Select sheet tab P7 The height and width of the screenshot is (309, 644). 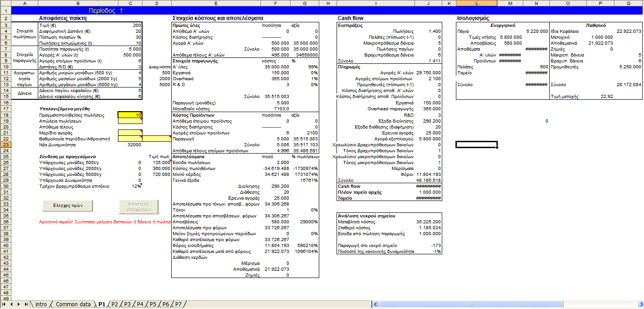[x=178, y=304]
